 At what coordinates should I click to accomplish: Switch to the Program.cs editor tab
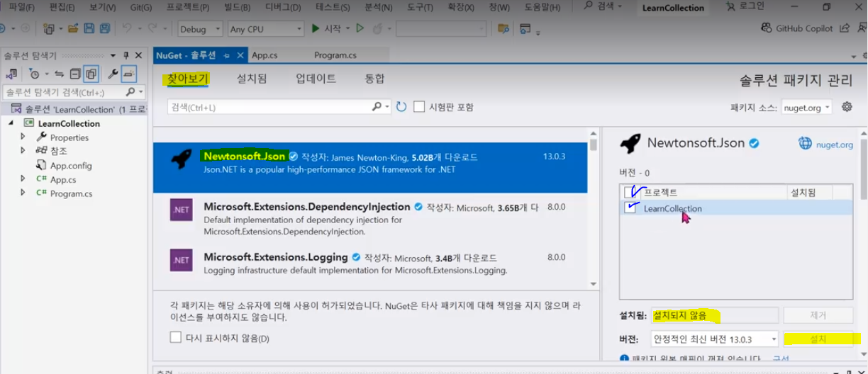click(x=335, y=55)
